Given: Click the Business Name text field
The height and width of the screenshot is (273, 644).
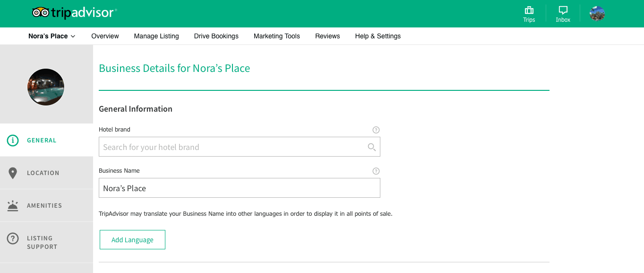Looking at the screenshot, I should pos(239,188).
